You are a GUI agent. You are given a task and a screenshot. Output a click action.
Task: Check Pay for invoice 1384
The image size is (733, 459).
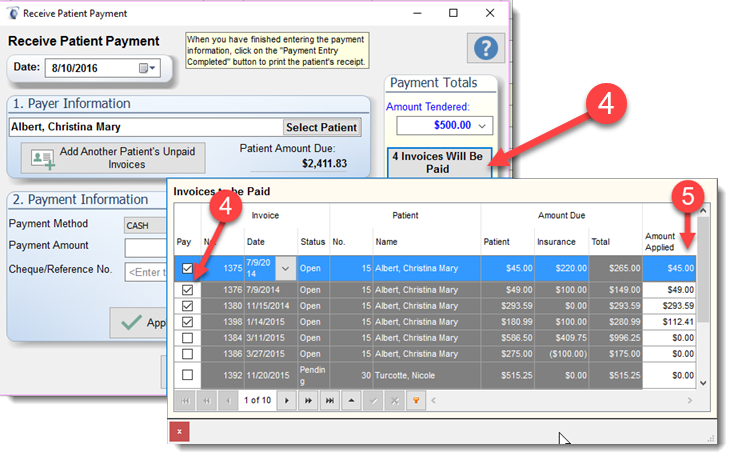[187, 337]
